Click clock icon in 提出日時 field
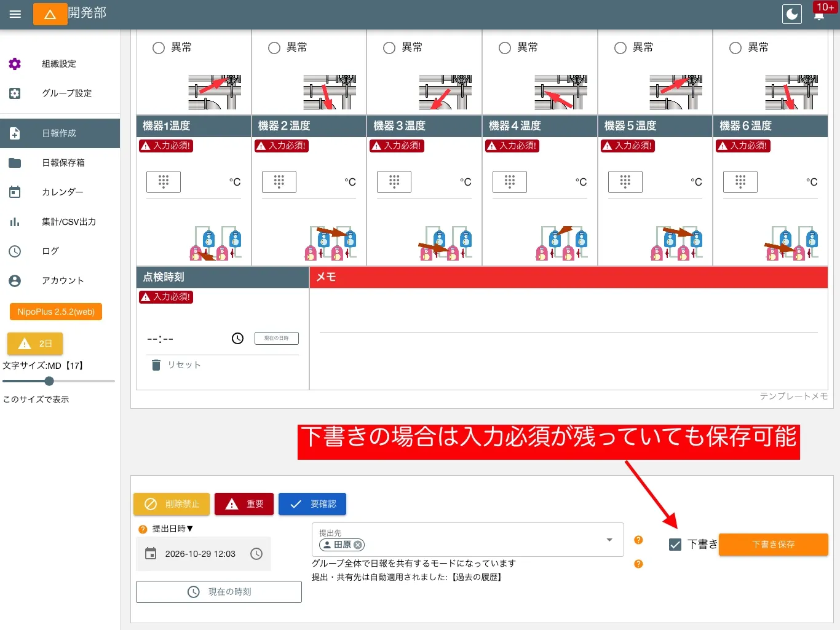This screenshot has height=630, width=840. (x=256, y=554)
